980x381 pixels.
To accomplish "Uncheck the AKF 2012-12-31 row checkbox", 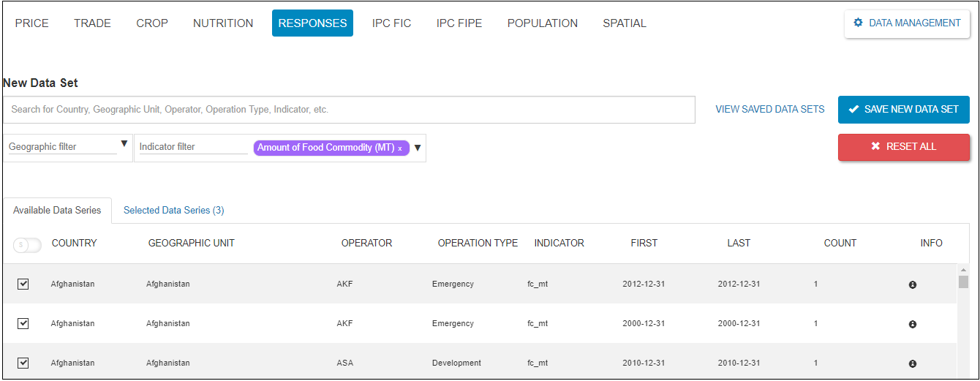I will tap(23, 284).
